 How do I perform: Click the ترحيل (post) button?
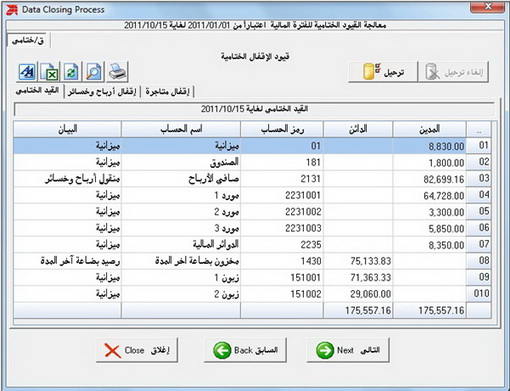(383, 72)
